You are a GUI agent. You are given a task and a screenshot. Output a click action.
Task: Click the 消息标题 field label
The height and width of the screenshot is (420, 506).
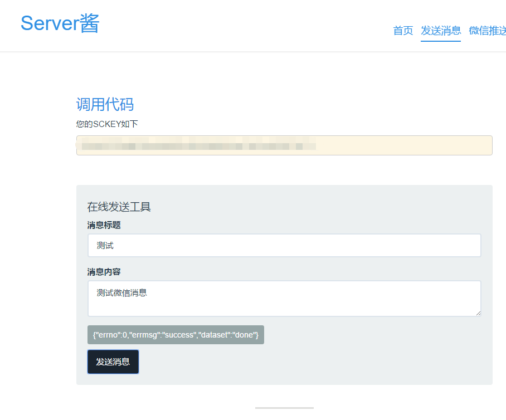104,225
